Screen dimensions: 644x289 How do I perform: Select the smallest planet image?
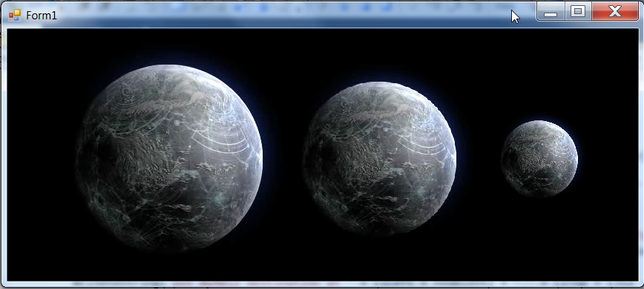coord(539,158)
